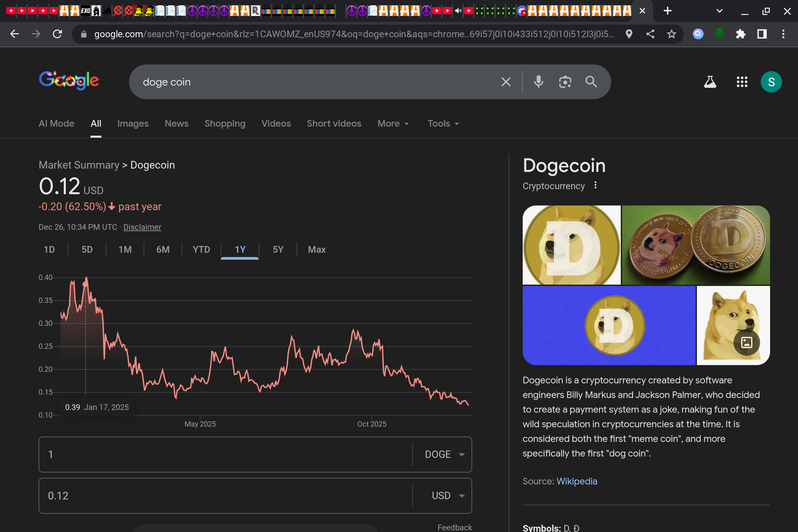Viewport: 798px width, 532px height.
Task: Open Google Lens image search
Action: (565, 82)
